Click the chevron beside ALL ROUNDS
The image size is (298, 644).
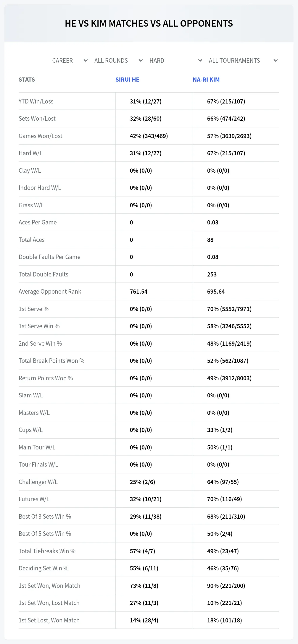[x=141, y=61]
